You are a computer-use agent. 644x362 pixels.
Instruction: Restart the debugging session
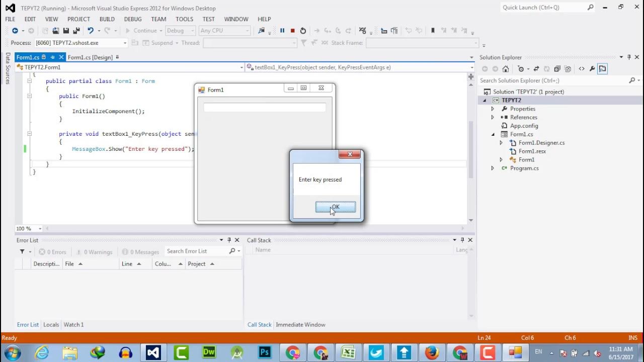303,31
